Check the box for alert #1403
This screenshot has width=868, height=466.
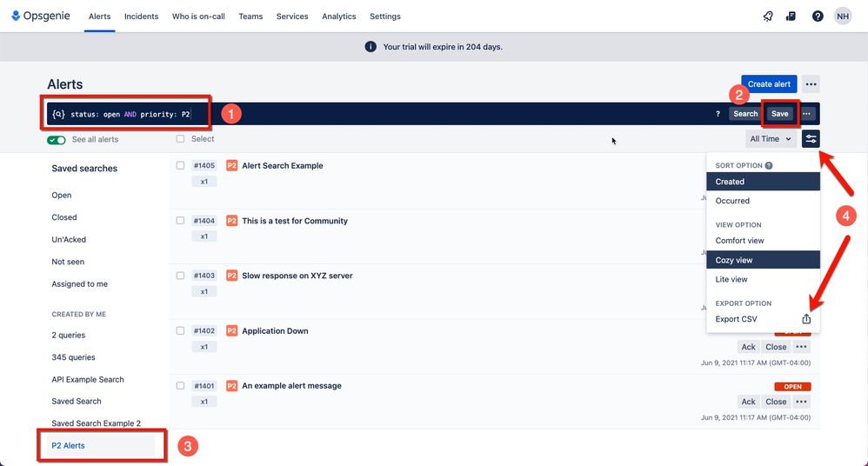[x=180, y=276]
